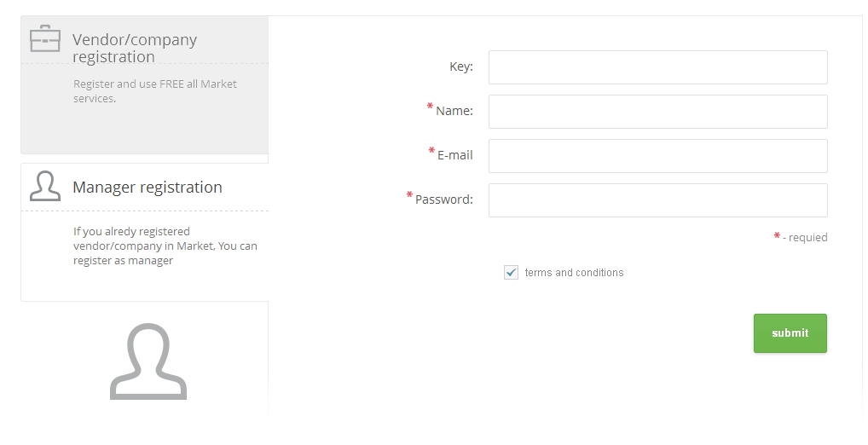868x445 pixels.
Task: Click the "E-mail" field label
Action: click(455, 155)
